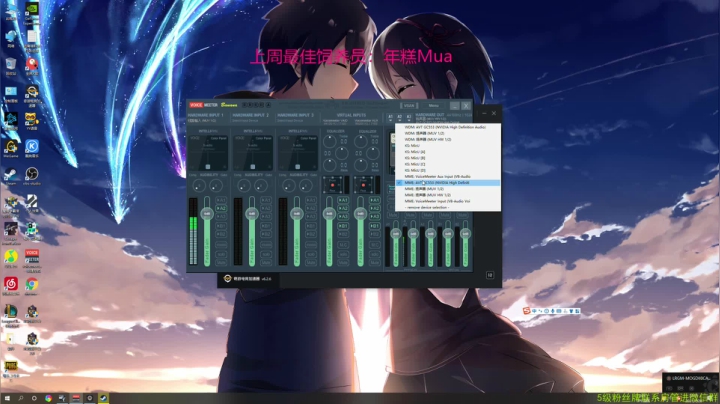Click Intellipan panel of Hardware Input 3
Viewport: 720px width, 404px height.
point(298,153)
